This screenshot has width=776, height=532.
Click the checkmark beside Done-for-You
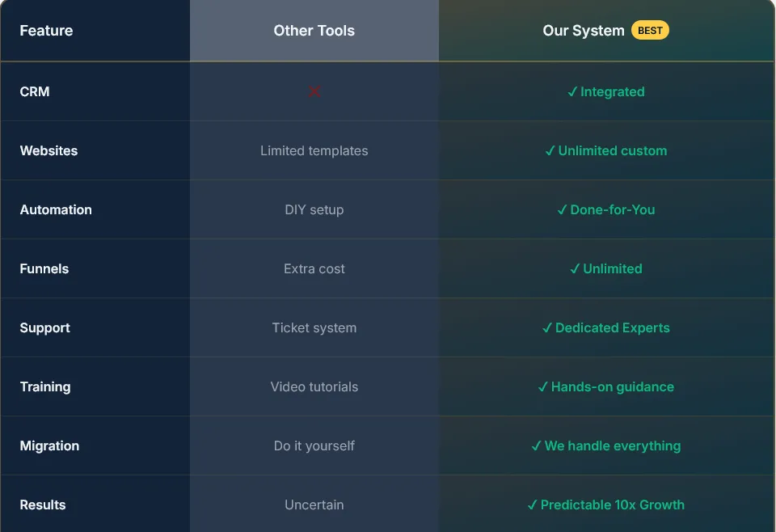(x=563, y=210)
